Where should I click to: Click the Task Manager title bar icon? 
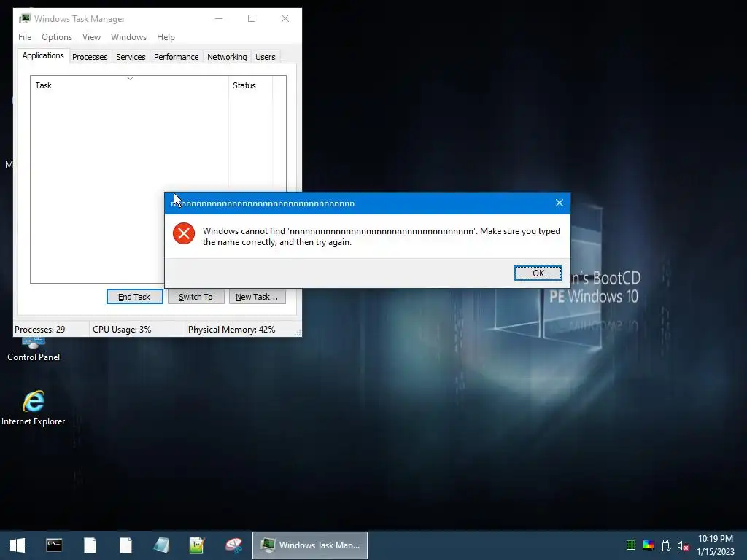[x=25, y=18]
